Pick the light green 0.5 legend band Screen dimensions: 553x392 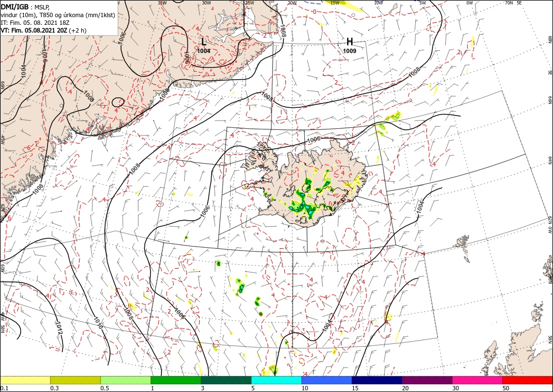coord(126,380)
